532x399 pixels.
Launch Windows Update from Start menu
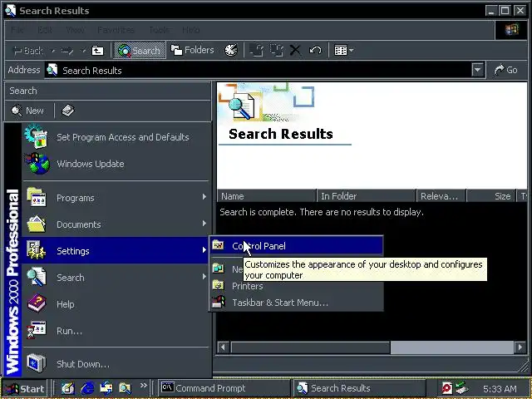115,164
